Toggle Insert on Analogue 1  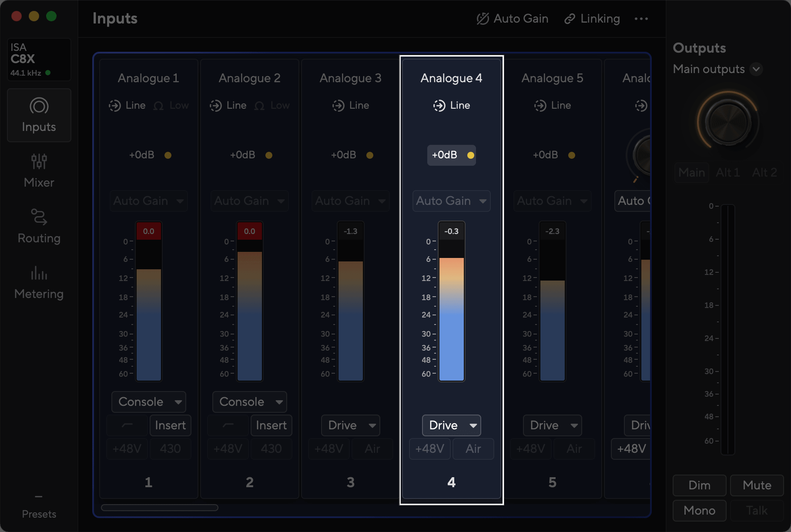(x=170, y=425)
